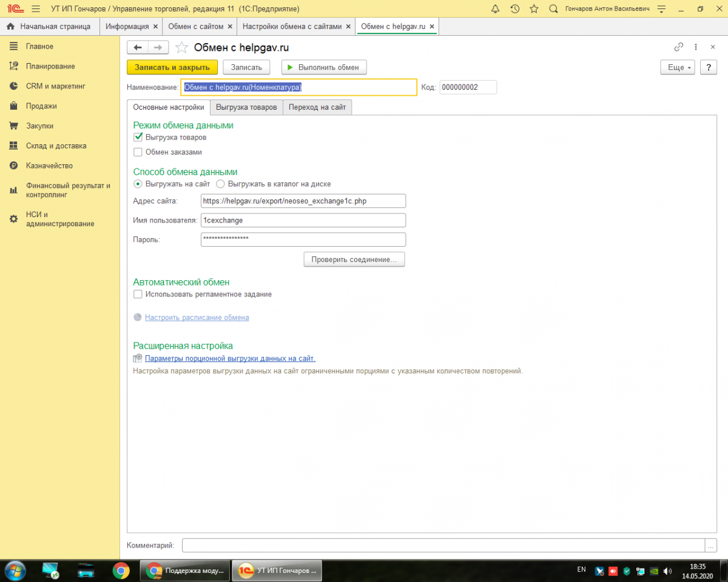728x582 pixels.
Task: Open favorites star in title bar
Action: [534, 9]
